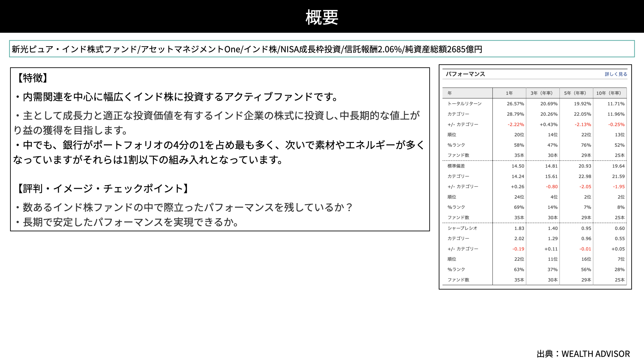Screen dimensions: 644x362
Task: Click the red -2.05 deviation difference
Action: point(585,187)
